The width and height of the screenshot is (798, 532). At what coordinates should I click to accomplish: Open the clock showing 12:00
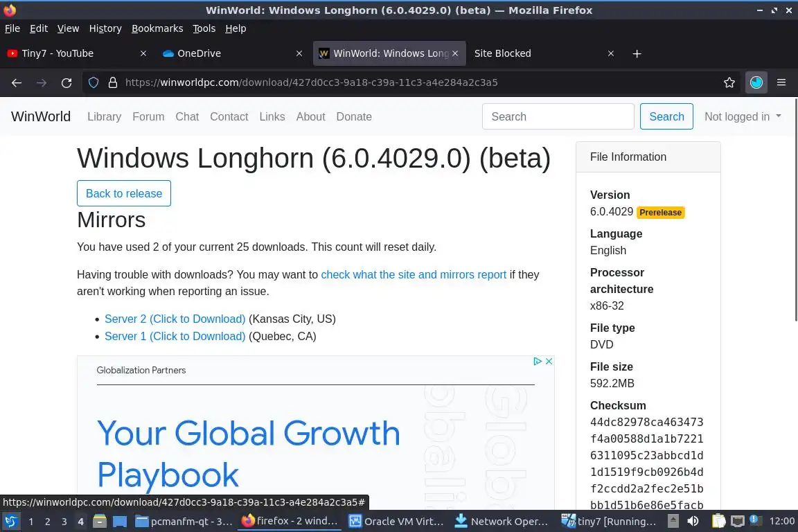click(781, 522)
